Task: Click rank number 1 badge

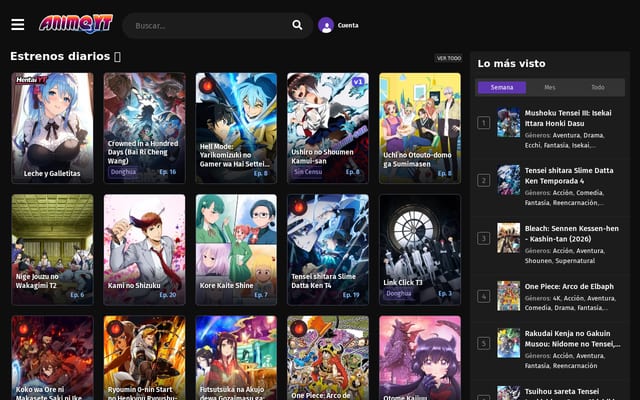Action: [x=484, y=122]
